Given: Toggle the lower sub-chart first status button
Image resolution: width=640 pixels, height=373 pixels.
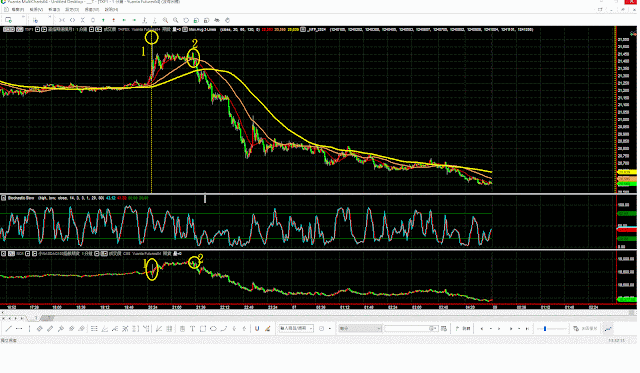Looking at the screenshot, I should [4, 253].
